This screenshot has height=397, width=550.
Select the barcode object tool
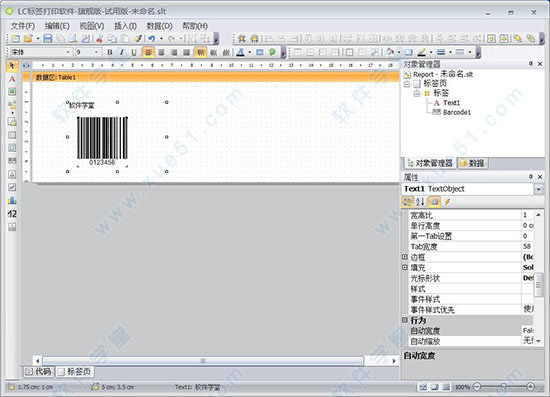(12, 161)
